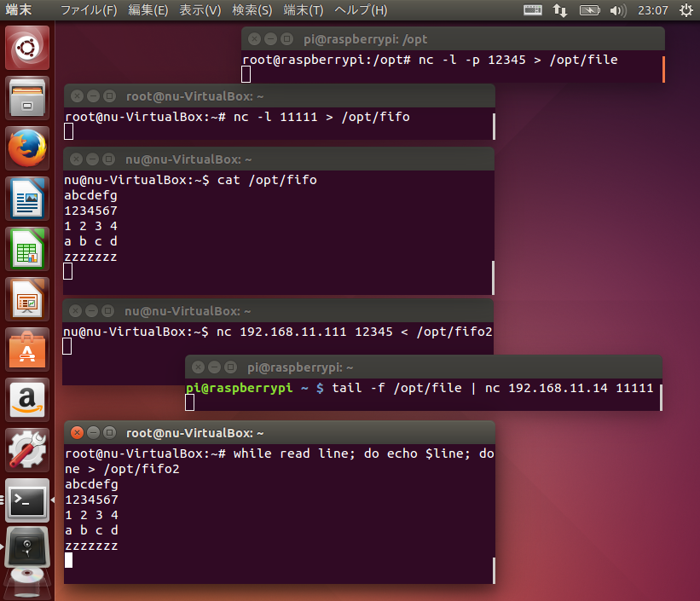Image resolution: width=700 pixels, height=601 pixels.
Task: Open the 表示(V) menu
Action: tap(200, 10)
